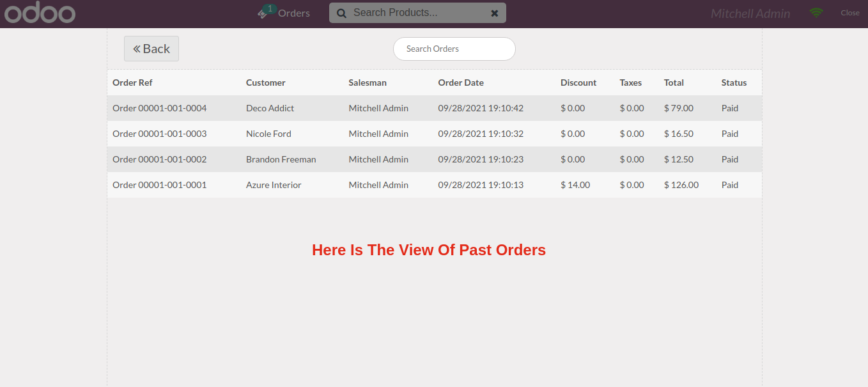
Task: Check the green Wi-Fi connection status icon
Action: tap(816, 13)
